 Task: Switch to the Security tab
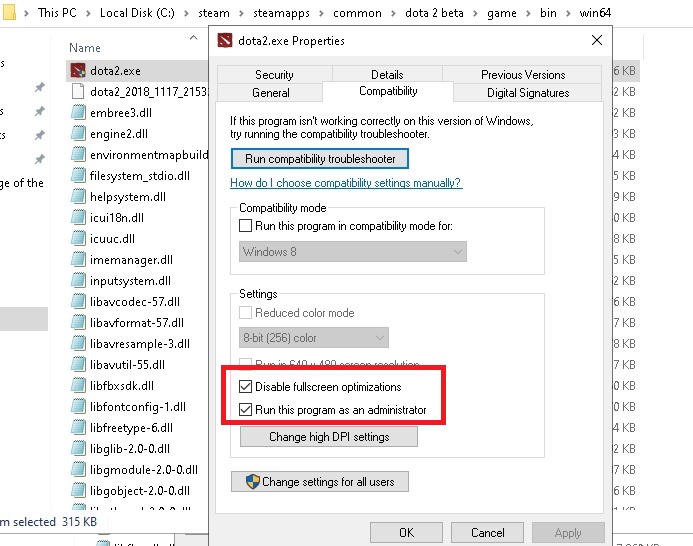coord(274,74)
